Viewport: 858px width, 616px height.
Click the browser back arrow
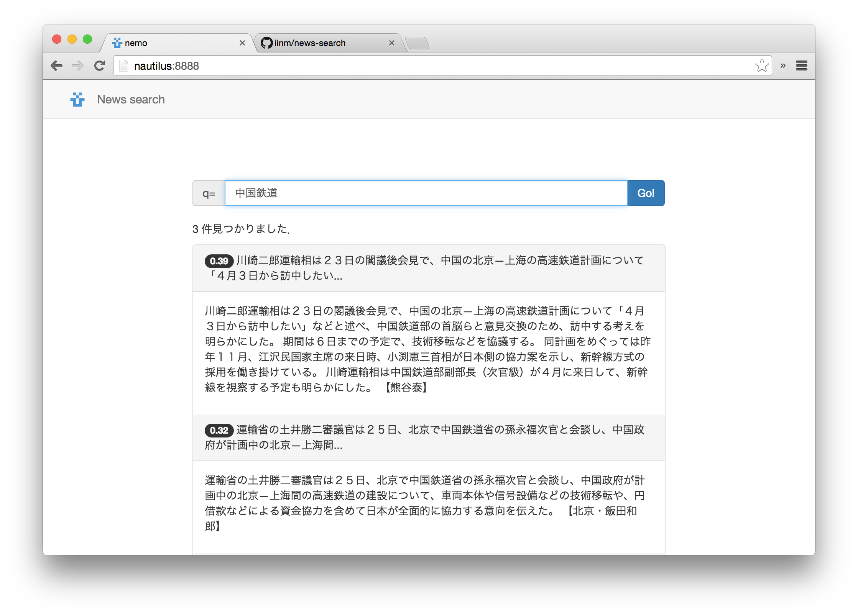(x=57, y=66)
